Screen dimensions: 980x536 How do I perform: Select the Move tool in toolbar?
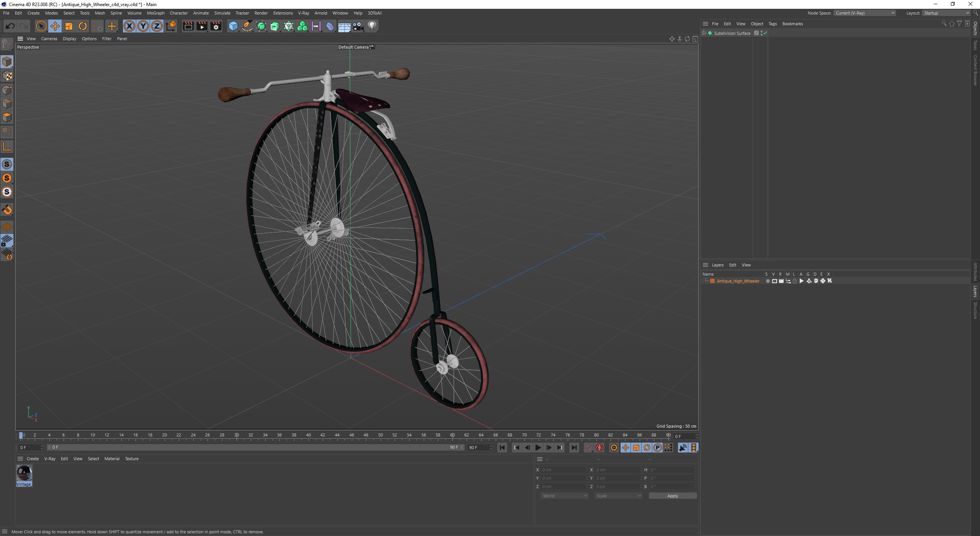pos(56,26)
